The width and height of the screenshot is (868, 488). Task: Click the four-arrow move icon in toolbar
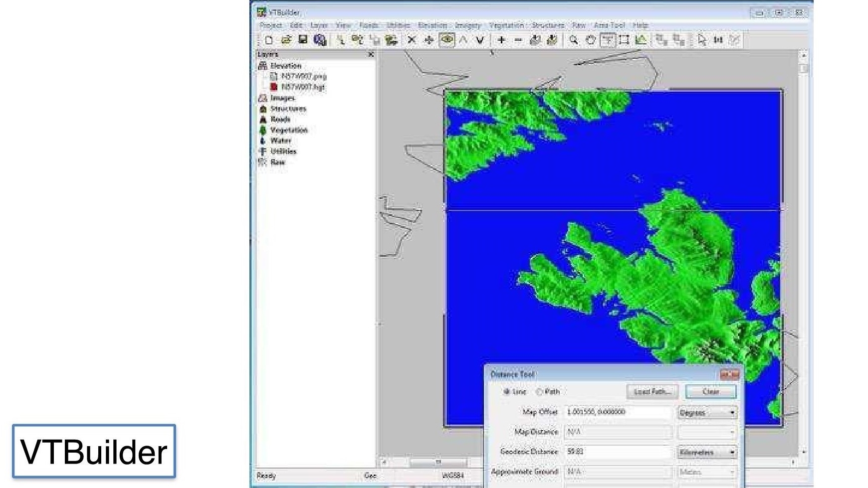pyautogui.click(x=429, y=40)
